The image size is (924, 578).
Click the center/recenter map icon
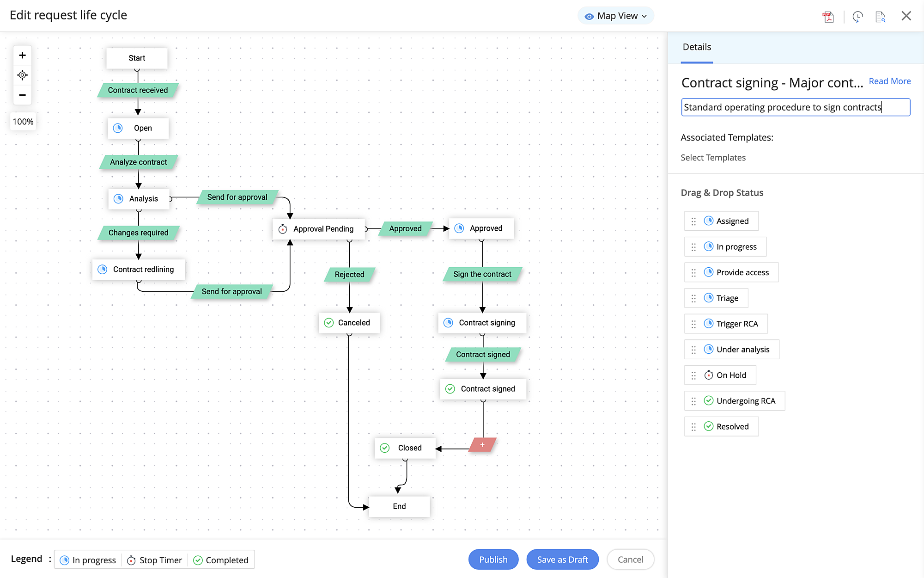[x=22, y=75]
